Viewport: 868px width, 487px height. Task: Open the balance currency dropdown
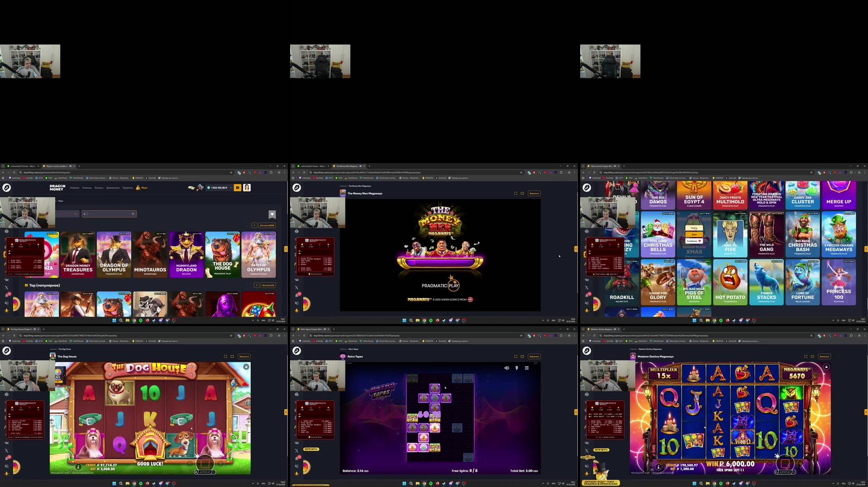[x=231, y=188]
